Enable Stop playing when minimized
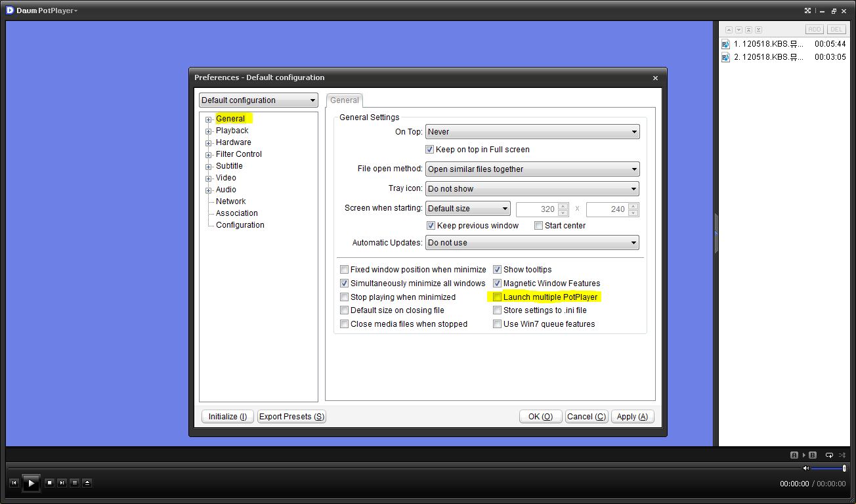This screenshot has height=504, width=856. (x=344, y=297)
